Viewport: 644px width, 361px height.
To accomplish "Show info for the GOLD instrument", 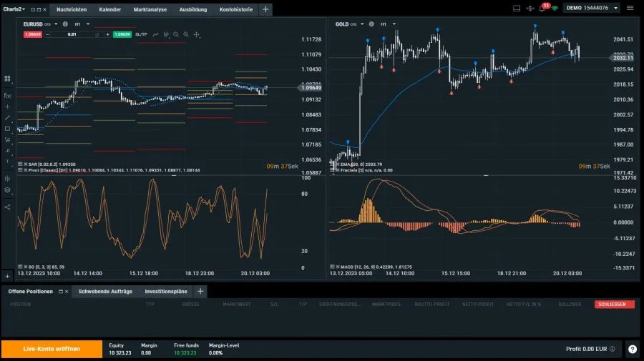I will point(371,24).
